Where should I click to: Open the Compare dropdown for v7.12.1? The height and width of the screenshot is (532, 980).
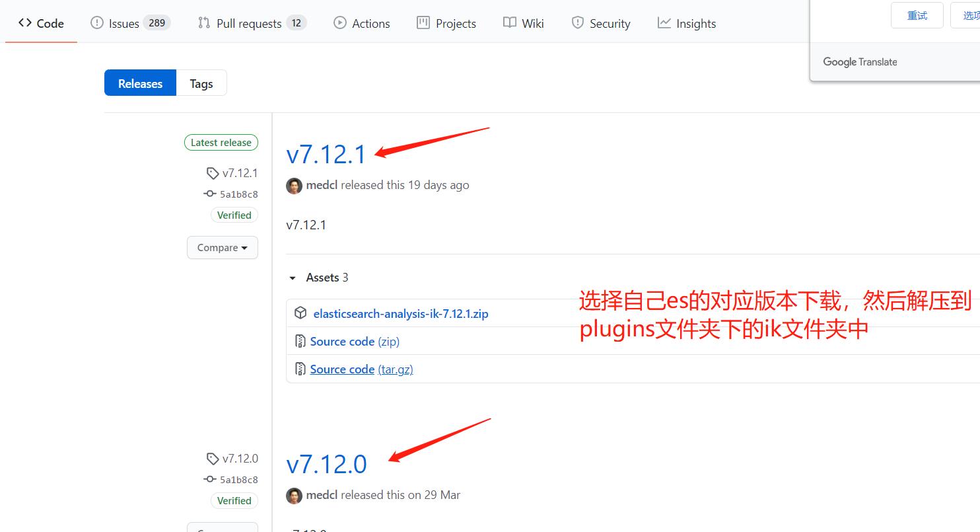223,248
